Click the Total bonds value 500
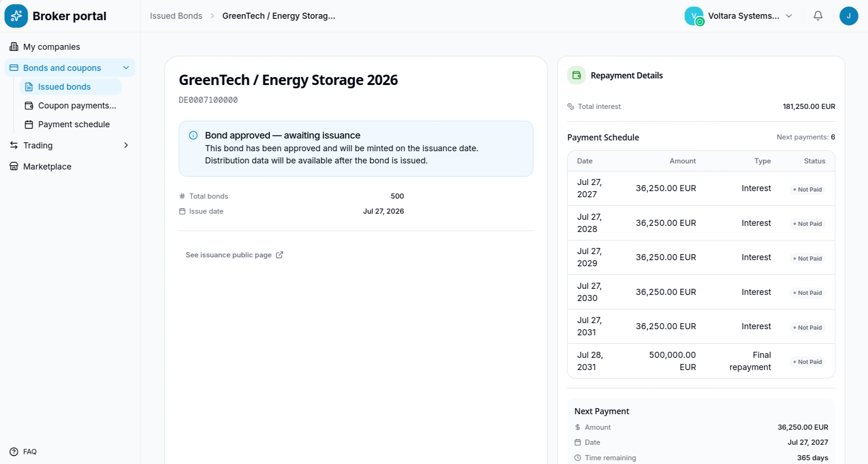 tap(397, 196)
